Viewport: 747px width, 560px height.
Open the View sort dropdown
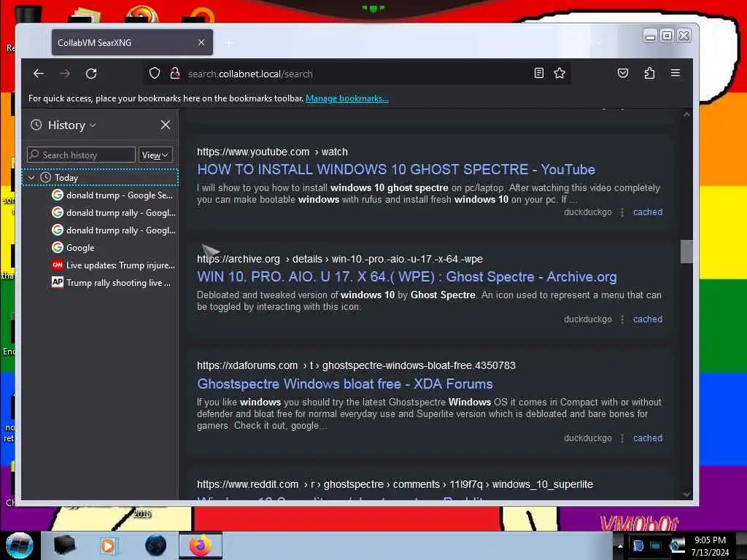pyautogui.click(x=155, y=155)
